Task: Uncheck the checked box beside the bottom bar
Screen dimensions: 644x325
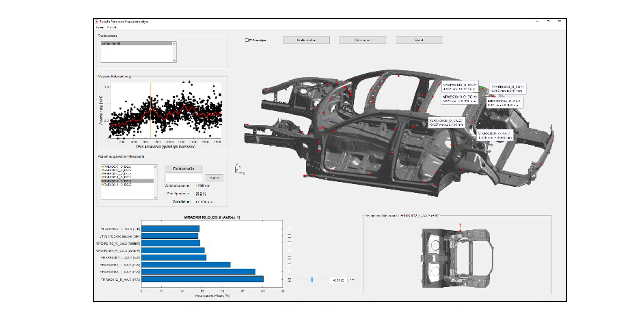Action: (289, 279)
